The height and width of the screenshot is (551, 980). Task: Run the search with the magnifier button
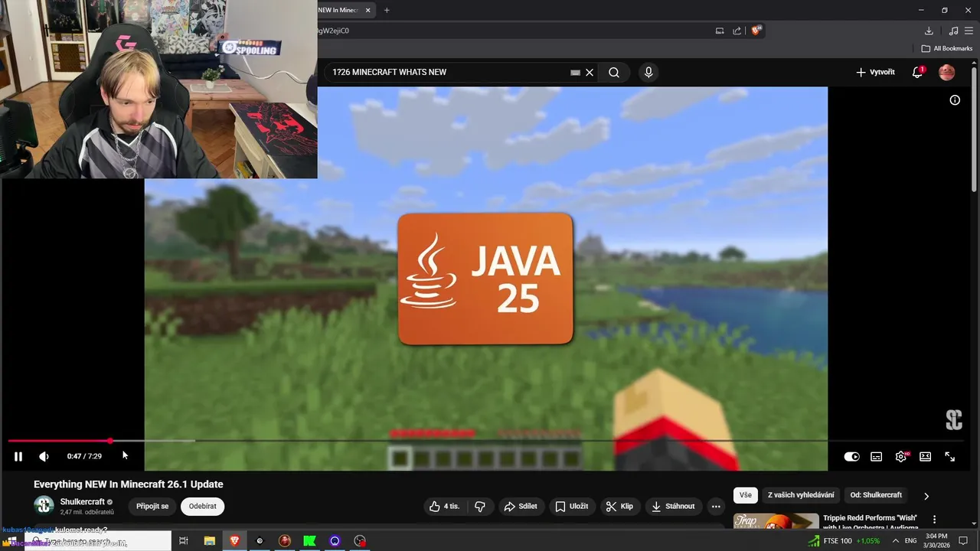pyautogui.click(x=614, y=72)
